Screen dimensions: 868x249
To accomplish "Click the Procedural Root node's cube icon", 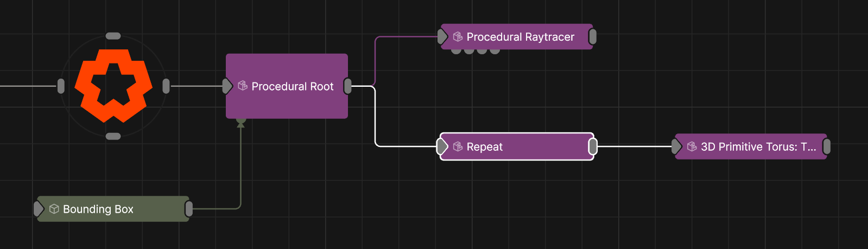I will coord(243,86).
